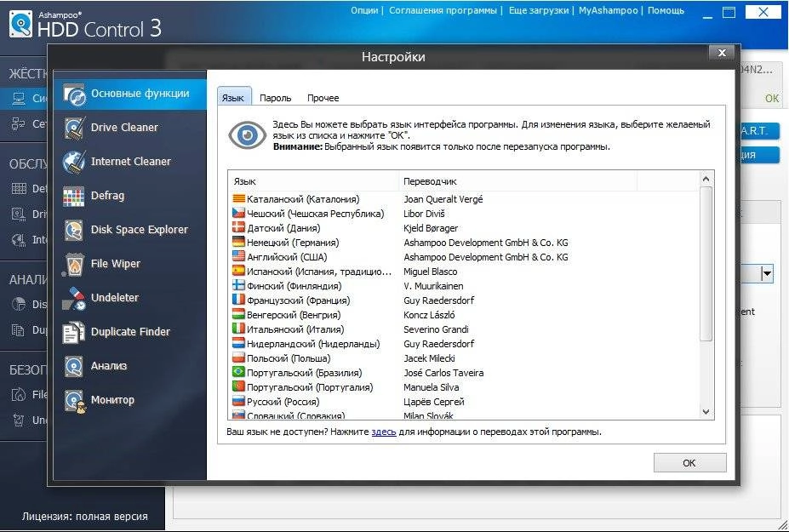This screenshot has height=532, width=789.
Task: Click the language list scroll-down arrow
Action: (x=706, y=412)
